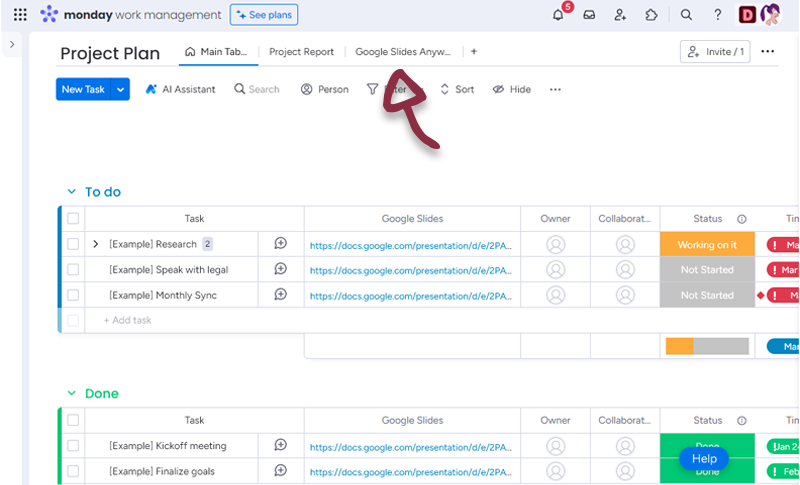Check the Example Research row checkbox
The width and height of the screenshot is (800, 485).
coord(73,244)
